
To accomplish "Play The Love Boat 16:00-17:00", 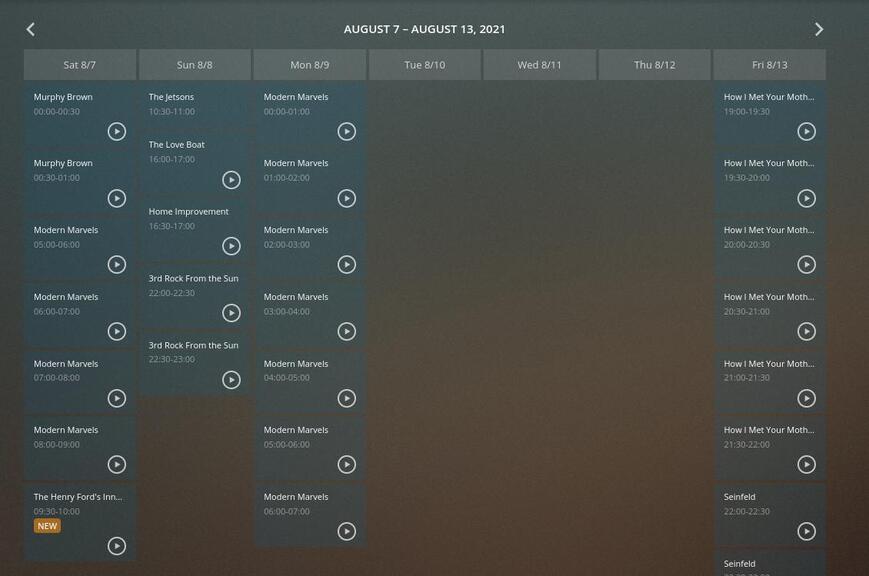I will pos(231,180).
